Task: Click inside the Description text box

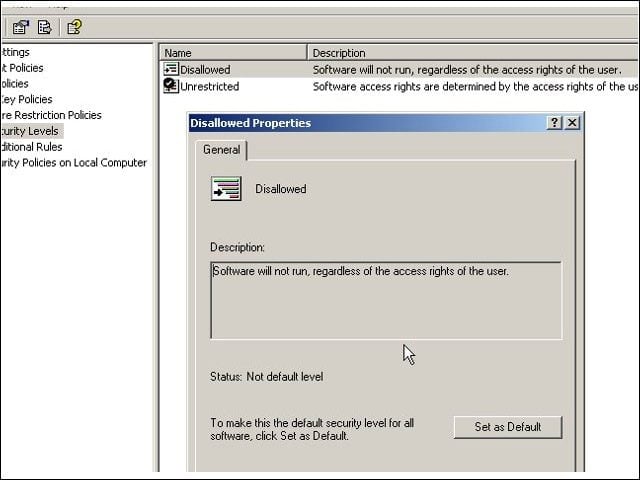Action: pyautogui.click(x=386, y=300)
